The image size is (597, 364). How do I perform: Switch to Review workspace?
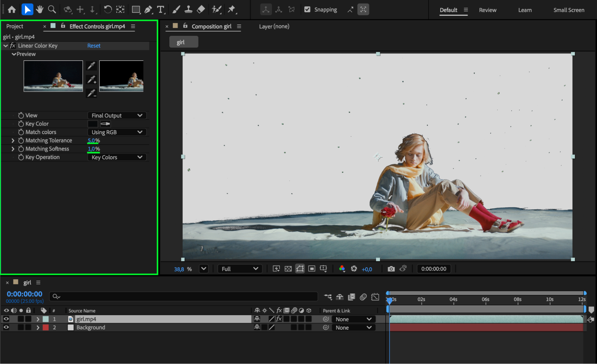point(487,10)
